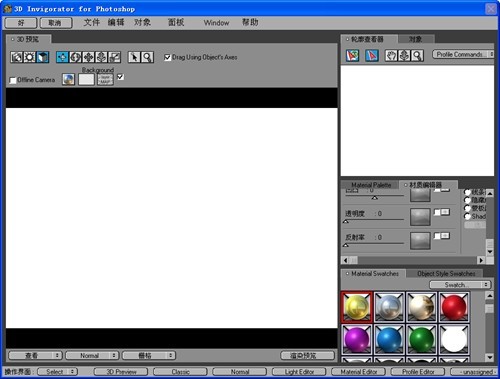Open the Normal dropdown below the preview
The width and height of the screenshot is (500, 379).
click(92, 355)
